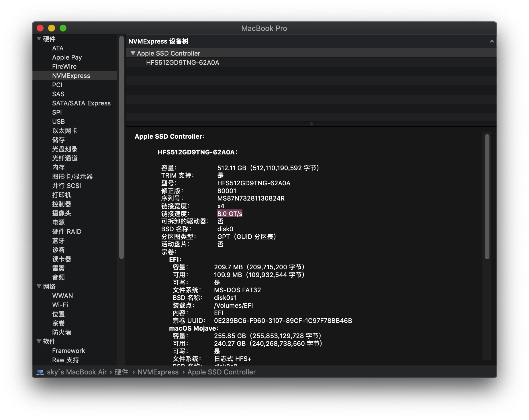Select 光纤通道 in the sidebar
Screen dimensions: 529x420
[x=65, y=158]
